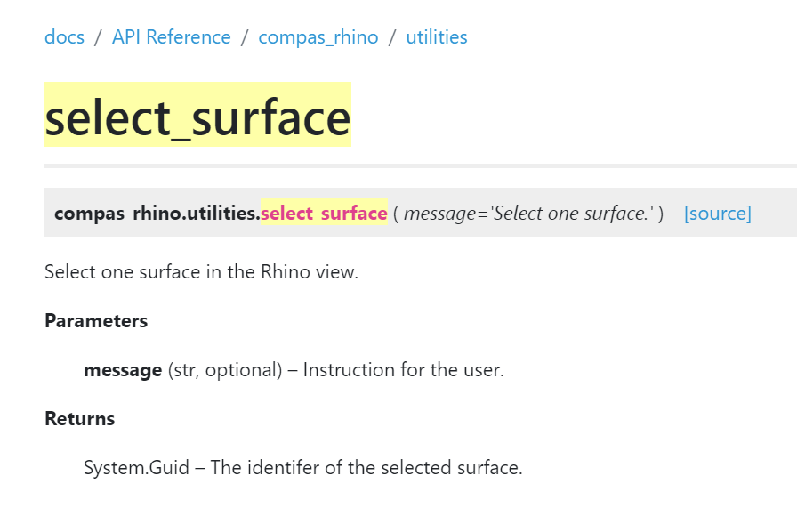Open the docs breadcrumb link
This screenshot has height=532, width=797.
(64, 36)
